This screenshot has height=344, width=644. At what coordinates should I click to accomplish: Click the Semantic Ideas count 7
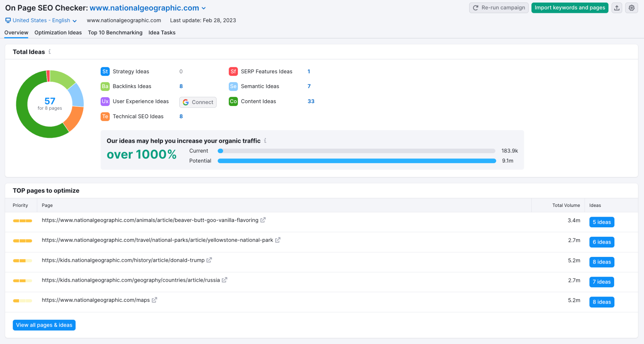(x=309, y=86)
